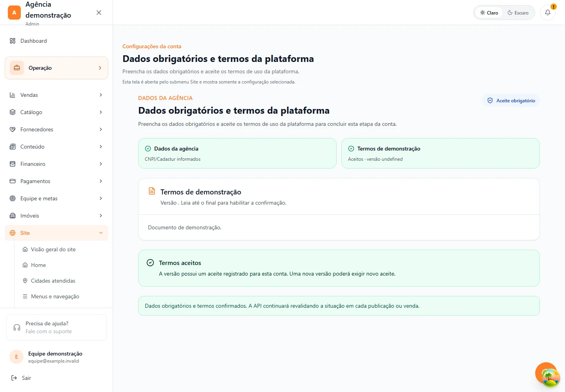This screenshot has height=392, width=565.
Task: Click the Termos aceitos check icon
Action: (x=150, y=263)
